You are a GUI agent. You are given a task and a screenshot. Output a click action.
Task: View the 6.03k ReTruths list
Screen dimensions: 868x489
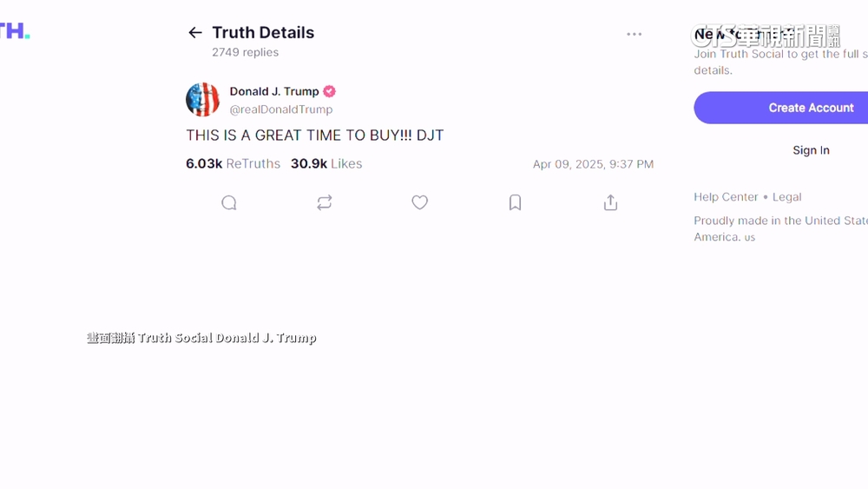pyautogui.click(x=233, y=163)
